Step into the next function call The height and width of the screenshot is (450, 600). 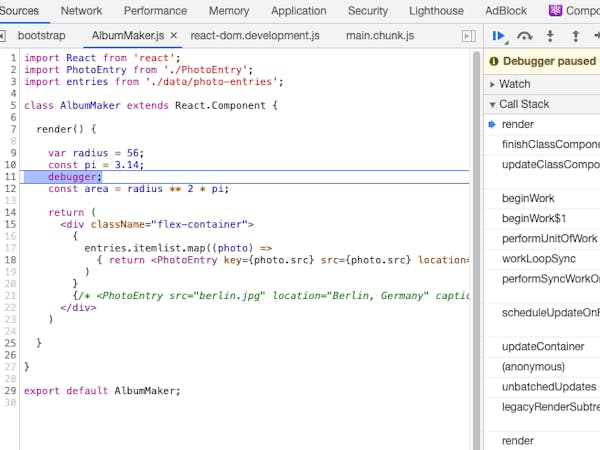[550, 36]
